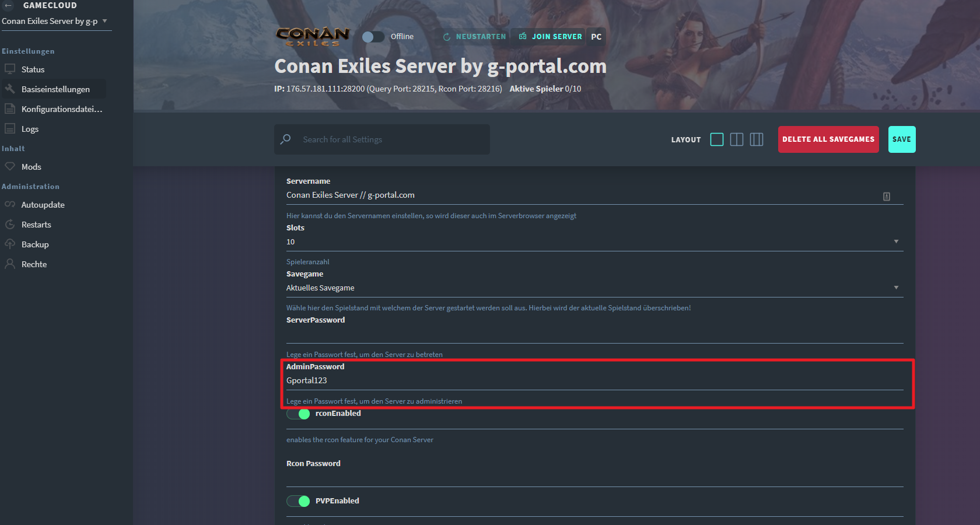Open Konfigurationsdateien file icon
Viewport: 980px width, 525px height.
pyautogui.click(x=10, y=108)
